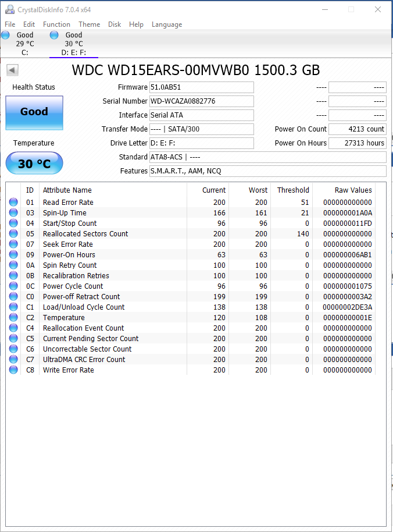
Task: Click the previous disk arrow button
Action: tap(12, 70)
